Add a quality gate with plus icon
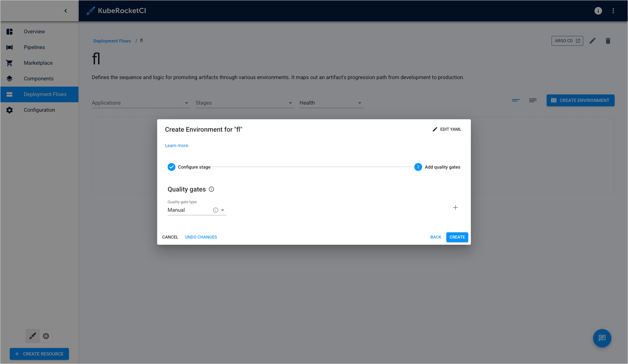Viewport: 628px width, 364px height. click(455, 207)
